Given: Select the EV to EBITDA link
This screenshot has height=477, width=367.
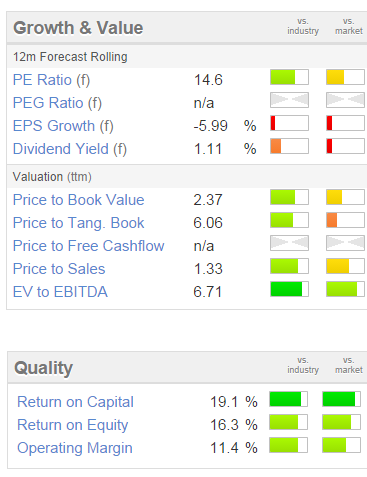Looking at the screenshot, I should 60,292.
